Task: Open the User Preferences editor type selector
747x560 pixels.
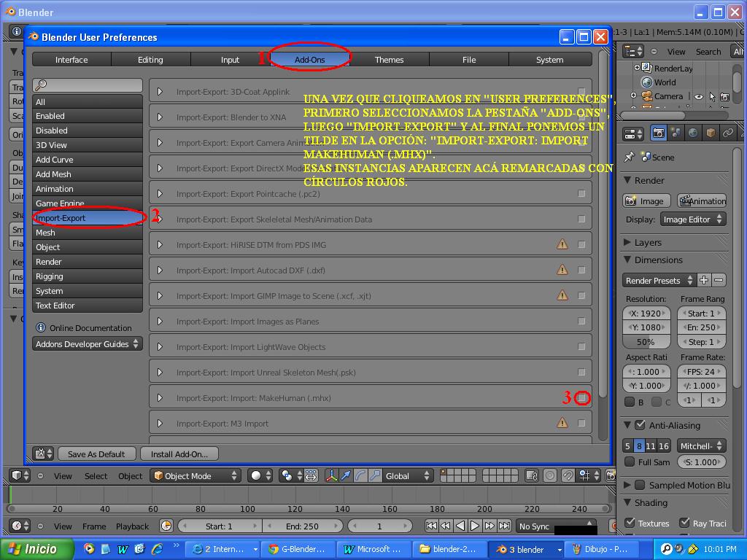Action: 43,454
